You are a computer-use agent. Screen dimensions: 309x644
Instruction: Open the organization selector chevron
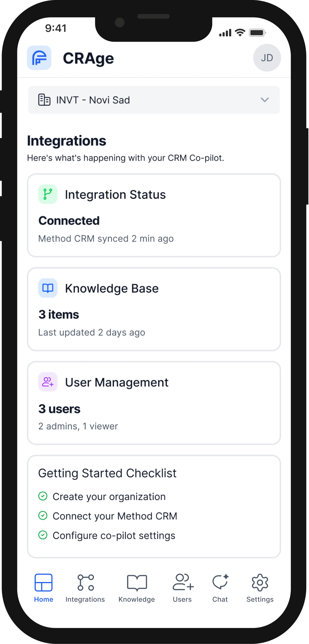pos(265,100)
